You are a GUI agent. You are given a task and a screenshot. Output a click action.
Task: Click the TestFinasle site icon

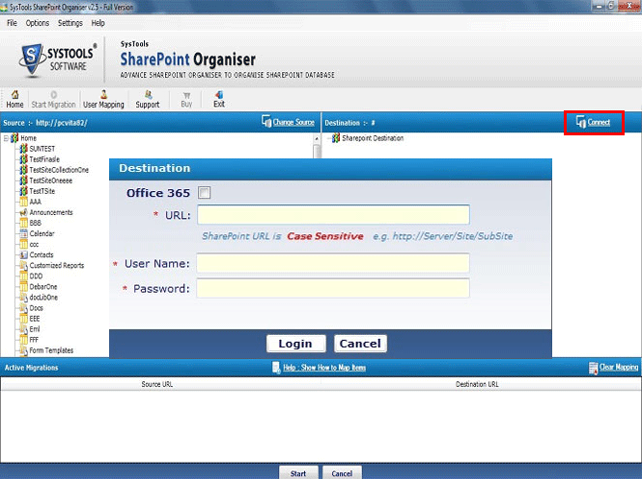point(24,159)
